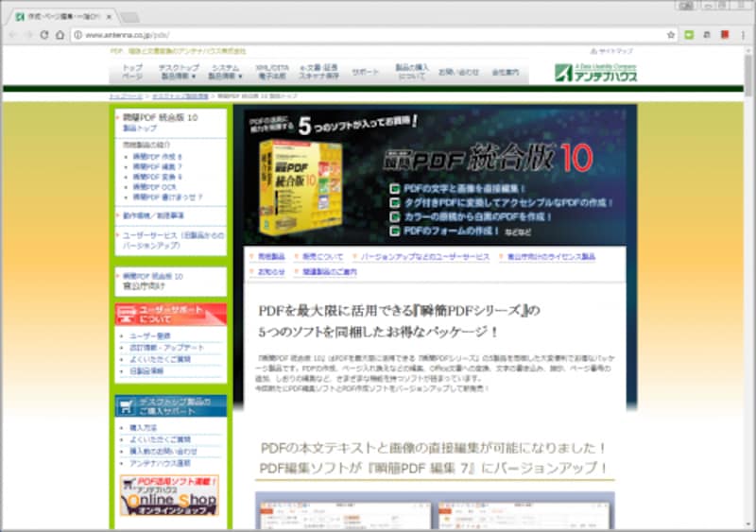Open 瞬簡PDF 統合版 10 官公庁向け sidebar link
This screenshot has width=756, height=532.
click(152, 282)
